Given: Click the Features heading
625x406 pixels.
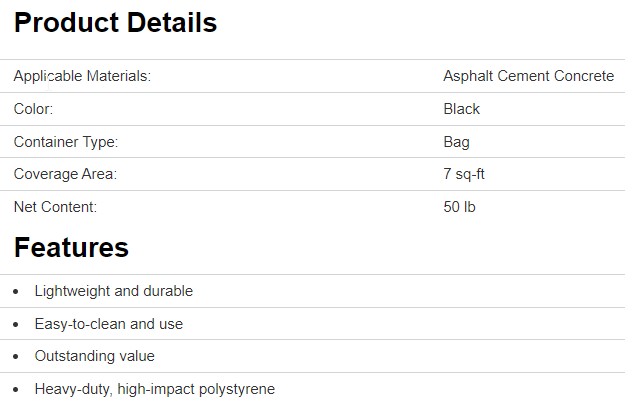Looking at the screenshot, I should coord(71,248).
